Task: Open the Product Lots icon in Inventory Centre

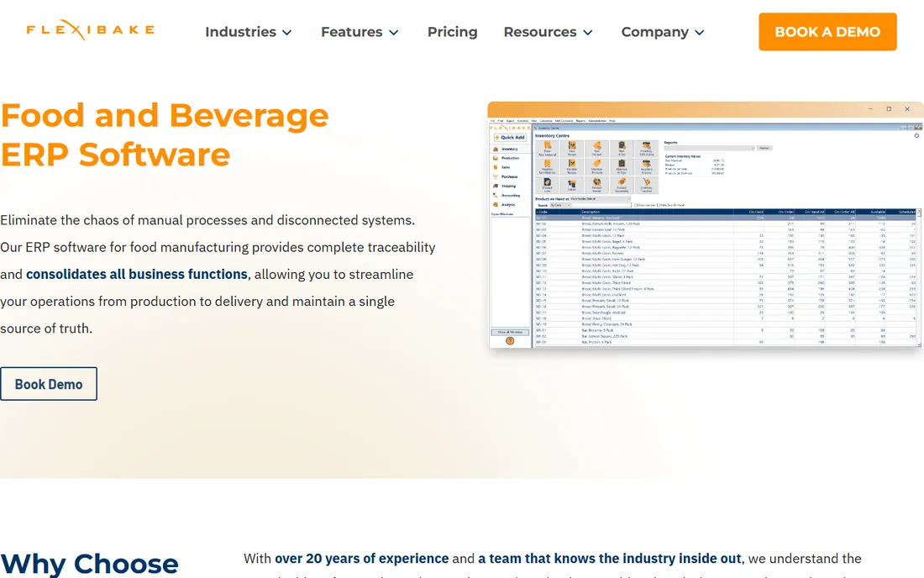Action: coord(547,185)
